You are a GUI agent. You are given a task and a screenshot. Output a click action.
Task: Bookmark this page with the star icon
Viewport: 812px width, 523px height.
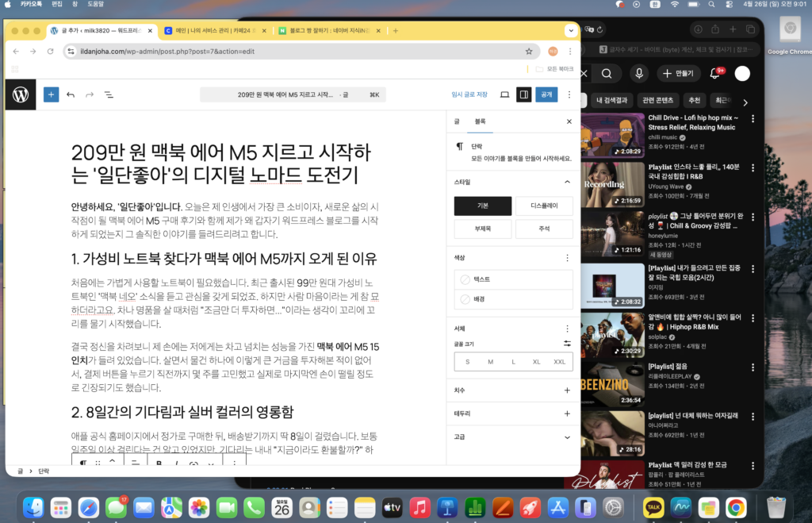[x=529, y=51]
